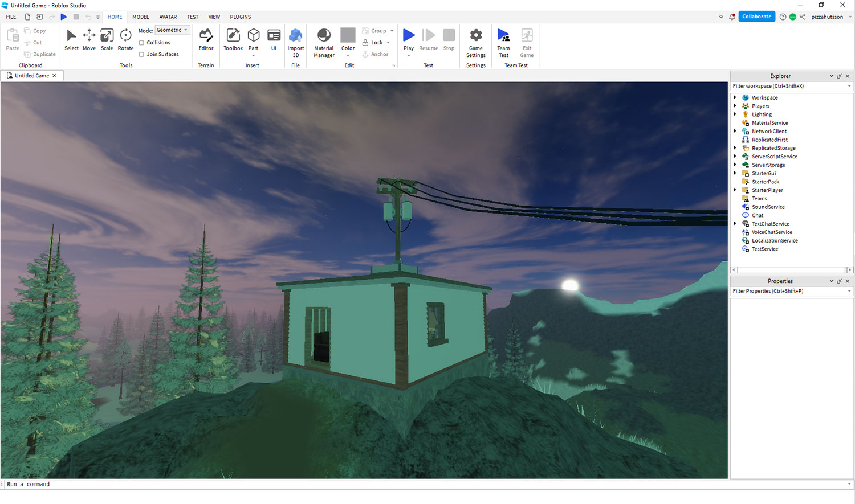Open the Toolbox panel
Viewport: 855px width, 504px height.
(x=233, y=39)
